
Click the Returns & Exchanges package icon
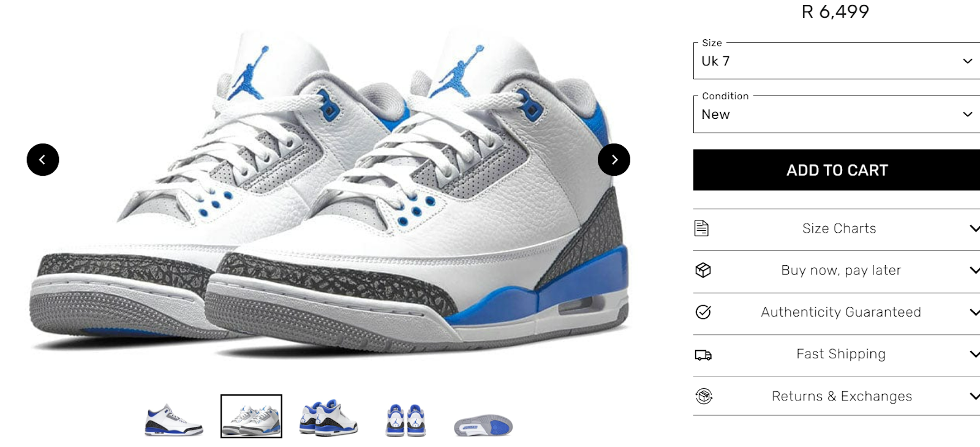click(704, 396)
